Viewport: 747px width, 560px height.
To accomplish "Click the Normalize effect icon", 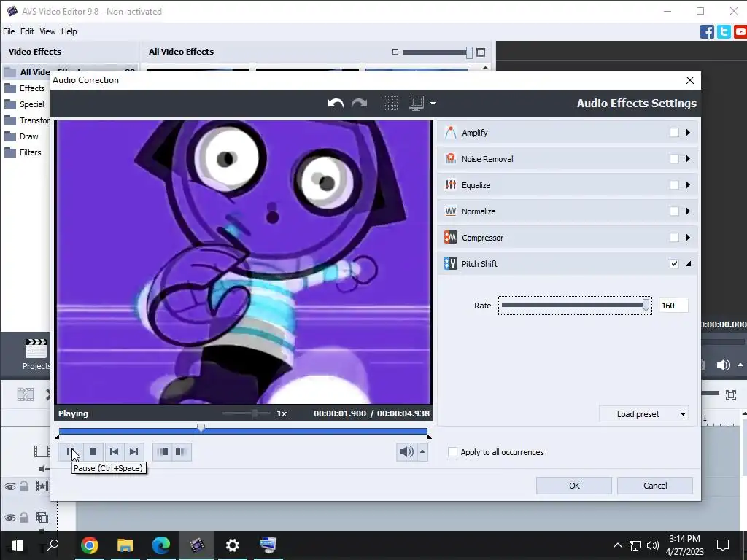I will pos(450,211).
